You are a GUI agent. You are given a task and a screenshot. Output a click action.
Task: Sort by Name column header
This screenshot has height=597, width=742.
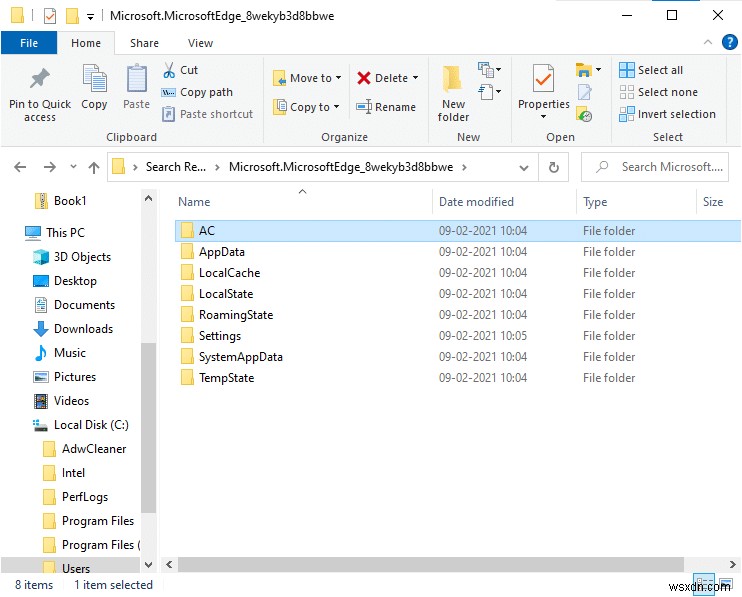194,202
